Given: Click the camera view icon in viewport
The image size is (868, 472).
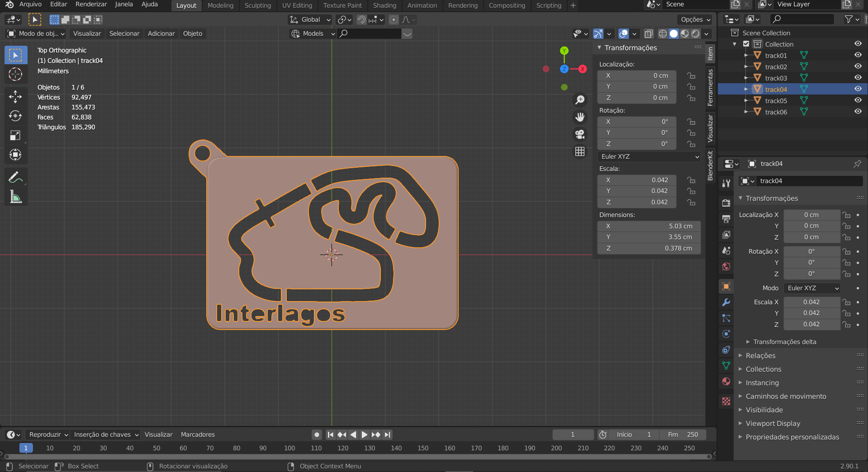Looking at the screenshot, I should tap(580, 134).
